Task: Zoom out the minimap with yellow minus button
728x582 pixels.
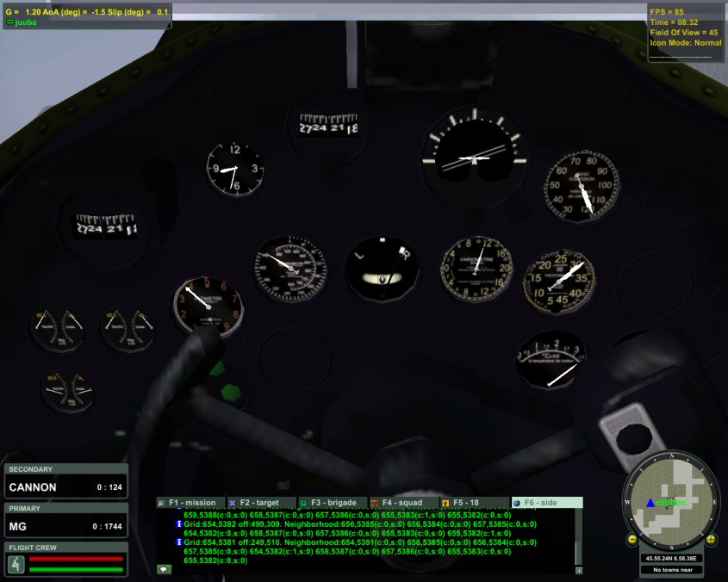Action: (x=632, y=539)
